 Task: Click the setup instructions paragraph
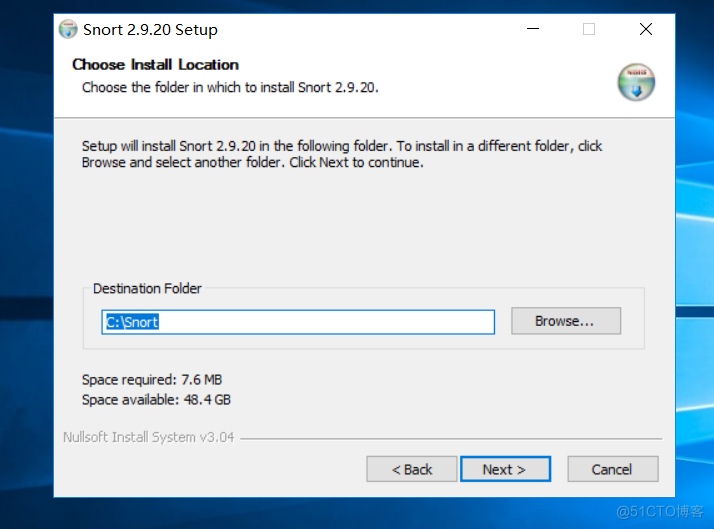point(340,154)
